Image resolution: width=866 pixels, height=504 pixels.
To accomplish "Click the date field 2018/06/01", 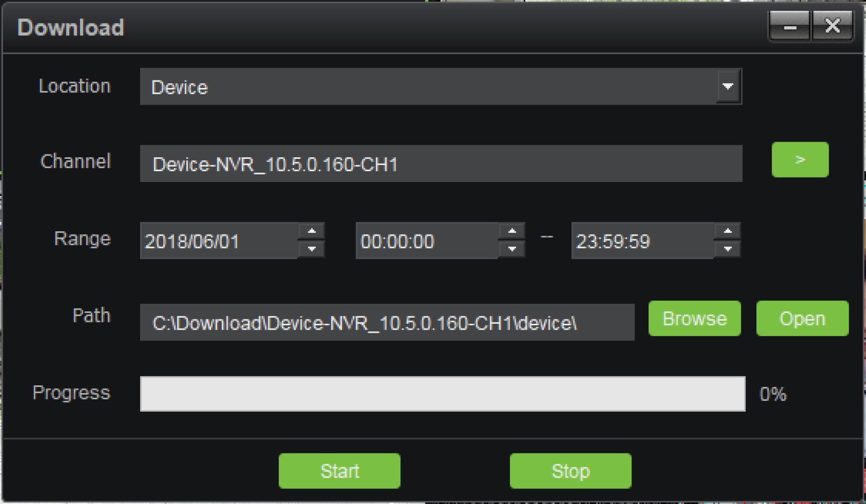I will point(219,241).
